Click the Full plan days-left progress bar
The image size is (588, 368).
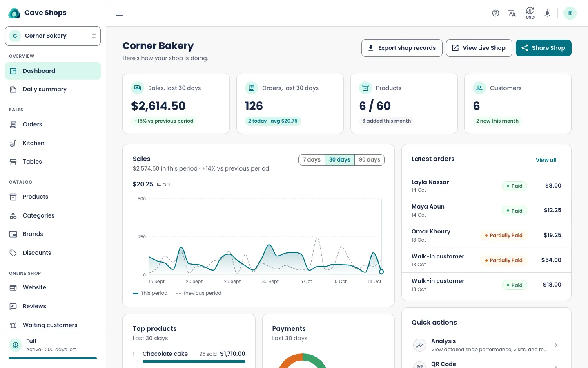[53, 358]
